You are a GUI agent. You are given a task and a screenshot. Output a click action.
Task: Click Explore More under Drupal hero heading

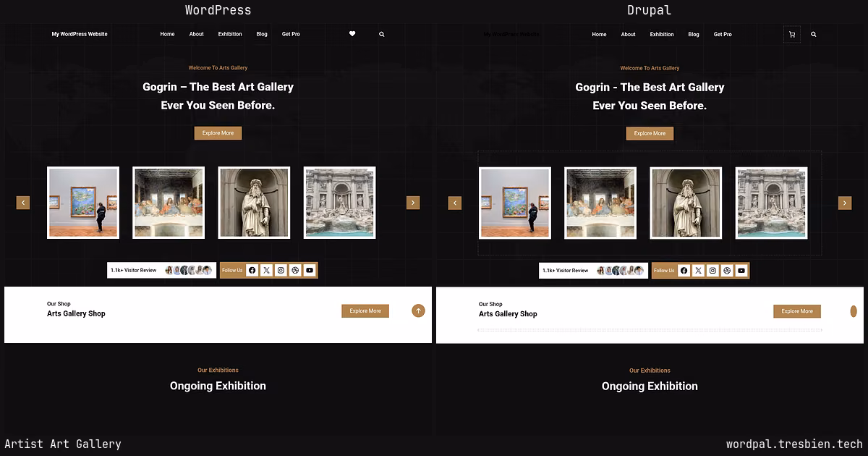650,133
